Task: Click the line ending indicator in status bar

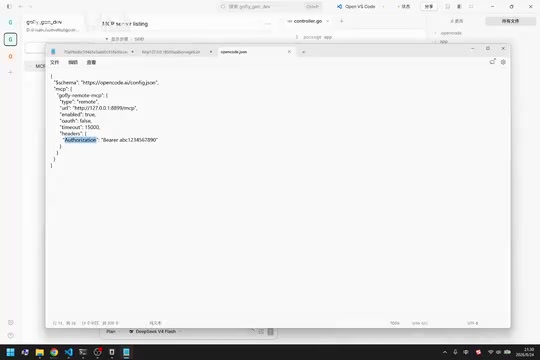Action: click(419, 323)
